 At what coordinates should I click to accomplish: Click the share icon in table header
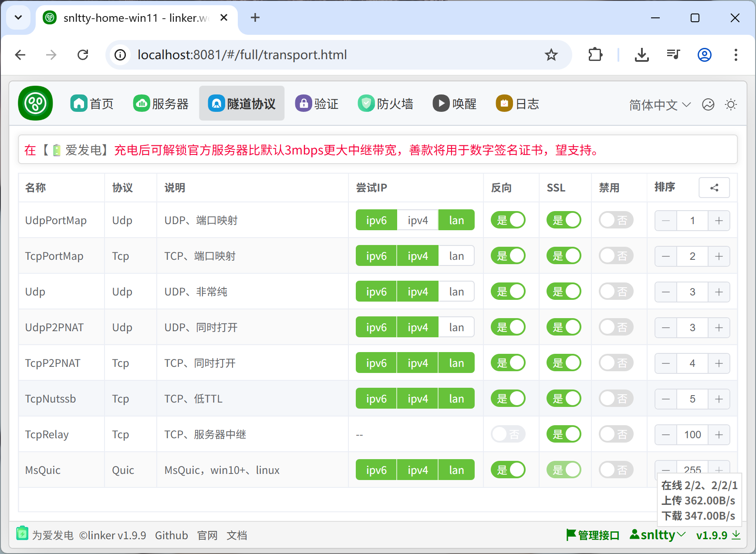(714, 188)
